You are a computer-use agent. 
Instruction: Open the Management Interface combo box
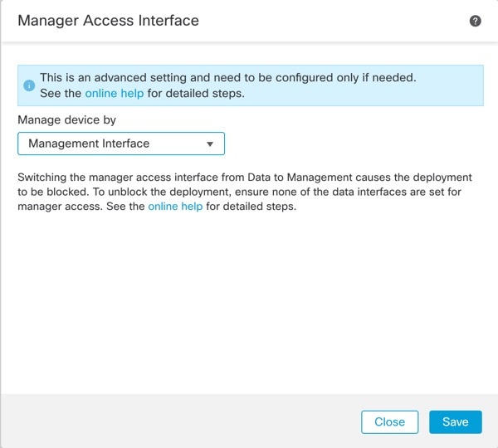[121, 144]
